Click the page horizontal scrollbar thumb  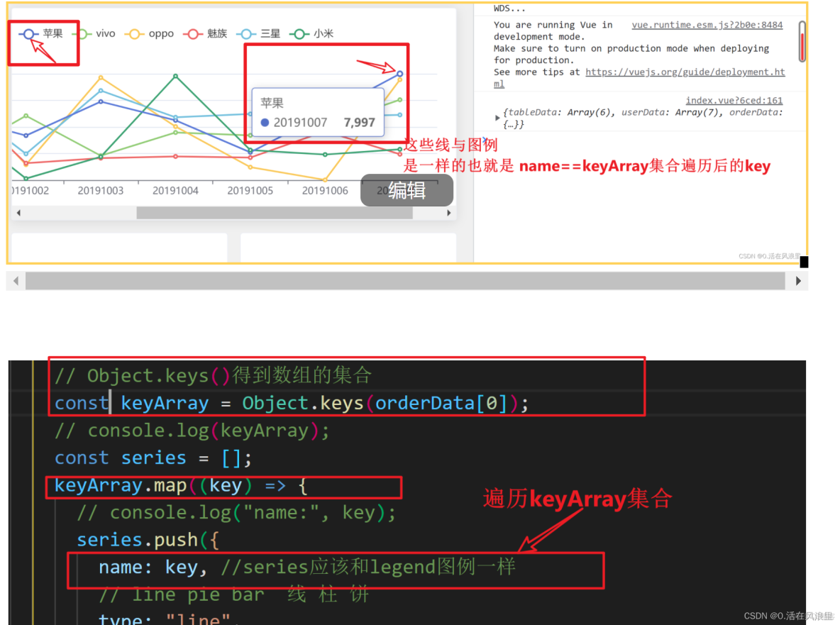click(x=405, y=281)
